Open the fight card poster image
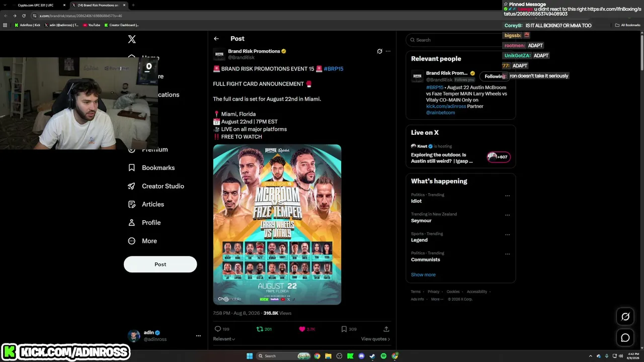The image size is (644, 362). pos(277,225)
